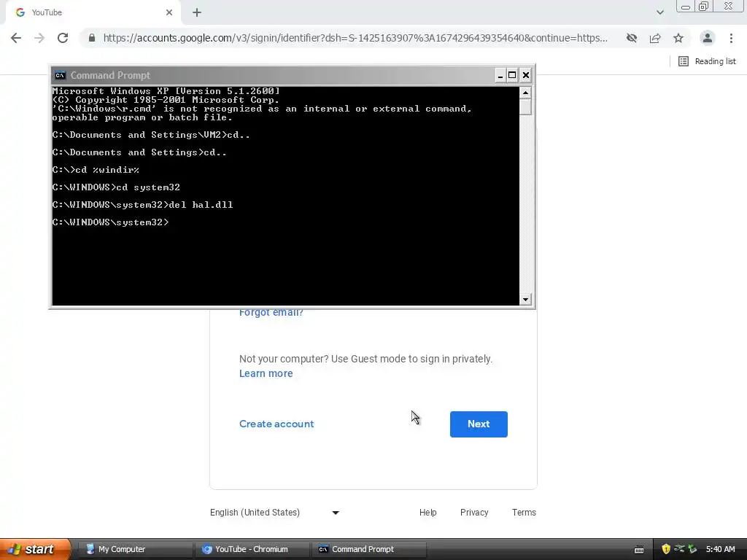
Task: Click the Command Prompt scrollbar thumb
Action: pos(525,106)
